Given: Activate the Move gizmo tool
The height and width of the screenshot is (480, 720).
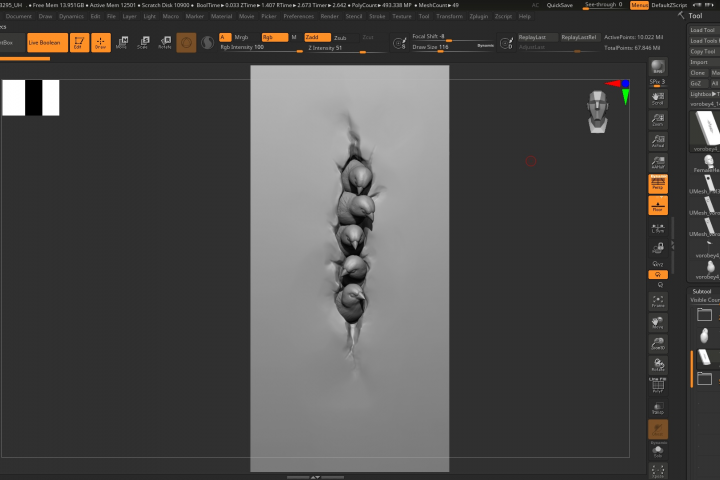Looking at the screenshot, I should 121,43.
